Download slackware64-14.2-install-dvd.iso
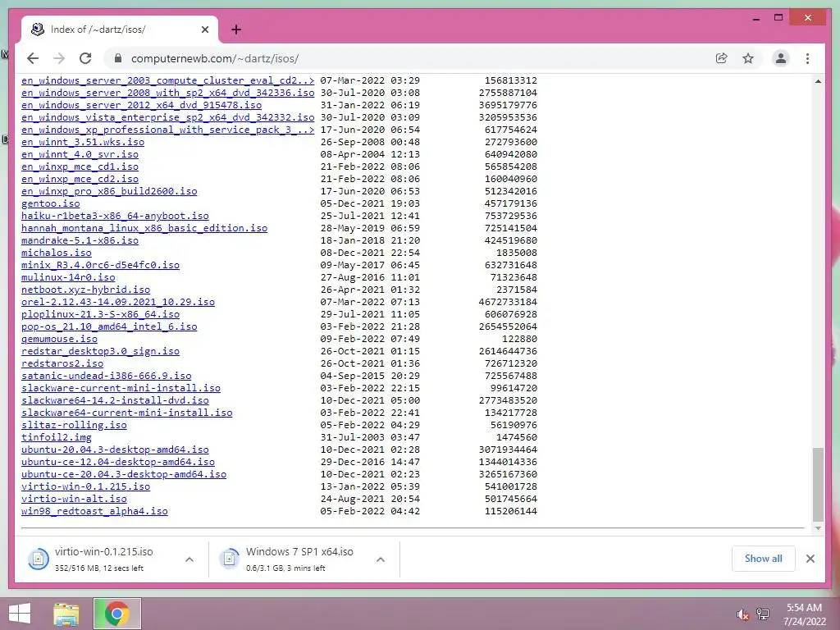This screenshot has width=840, height=630. [115, 400]
